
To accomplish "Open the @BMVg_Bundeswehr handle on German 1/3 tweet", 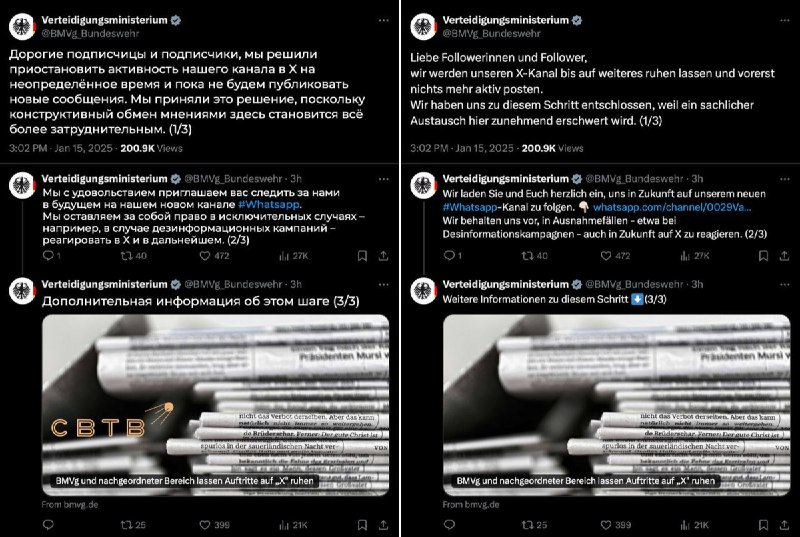I will coord(491,34).
